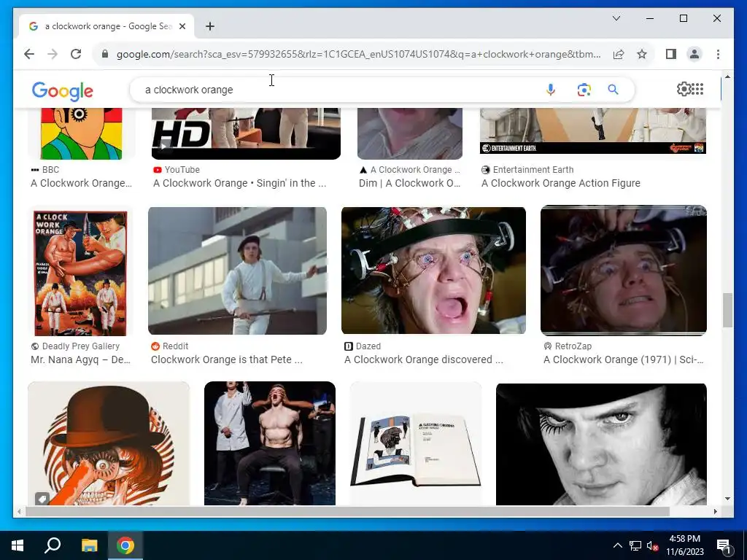Open the BBC cartoon face thumbnail
The width and height of the screenshot is (747, 560).
point(82,134)
